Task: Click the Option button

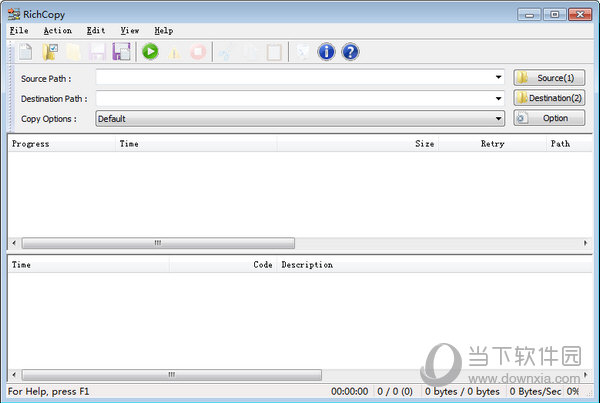Action: (549, 118)
